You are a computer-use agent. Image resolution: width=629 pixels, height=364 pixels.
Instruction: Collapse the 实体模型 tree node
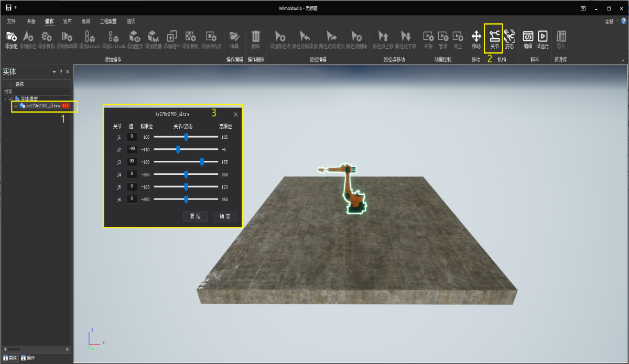point(6,98)
